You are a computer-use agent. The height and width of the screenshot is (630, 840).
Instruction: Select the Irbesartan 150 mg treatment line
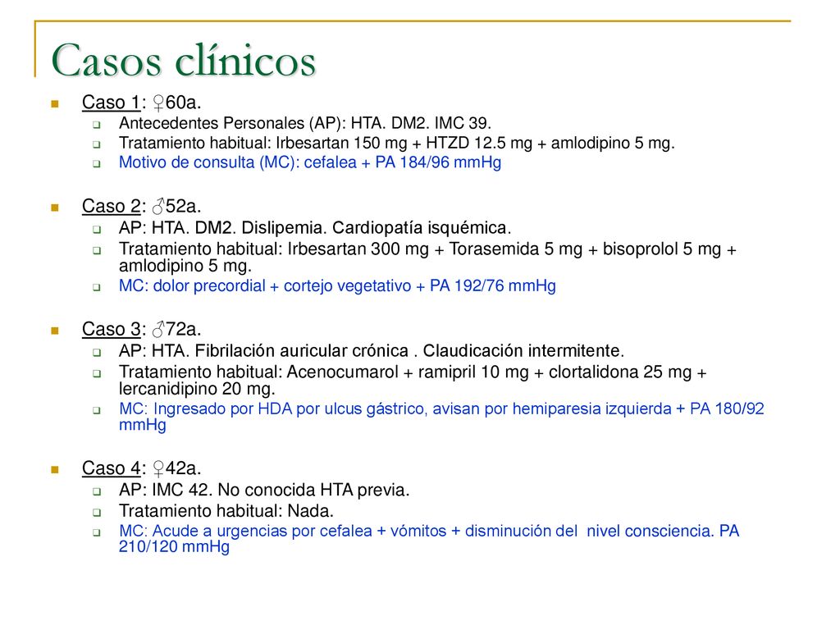[x=397, y=143]
